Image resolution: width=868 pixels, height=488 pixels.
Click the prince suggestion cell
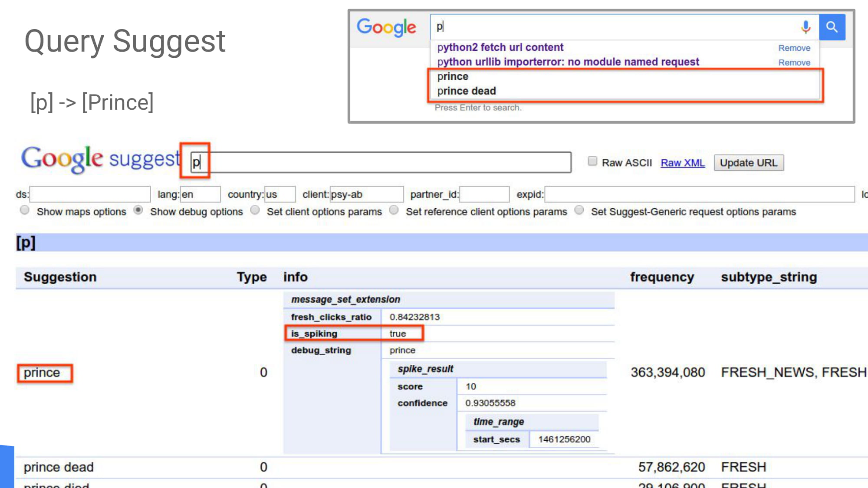pyautogui.click(x=42, y=373)
